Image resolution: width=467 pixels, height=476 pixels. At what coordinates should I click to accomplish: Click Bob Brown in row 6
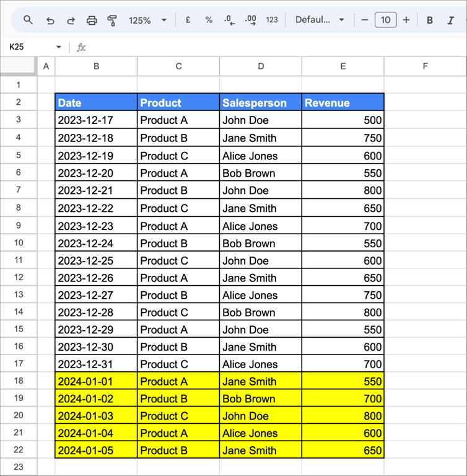coord(261,173)
